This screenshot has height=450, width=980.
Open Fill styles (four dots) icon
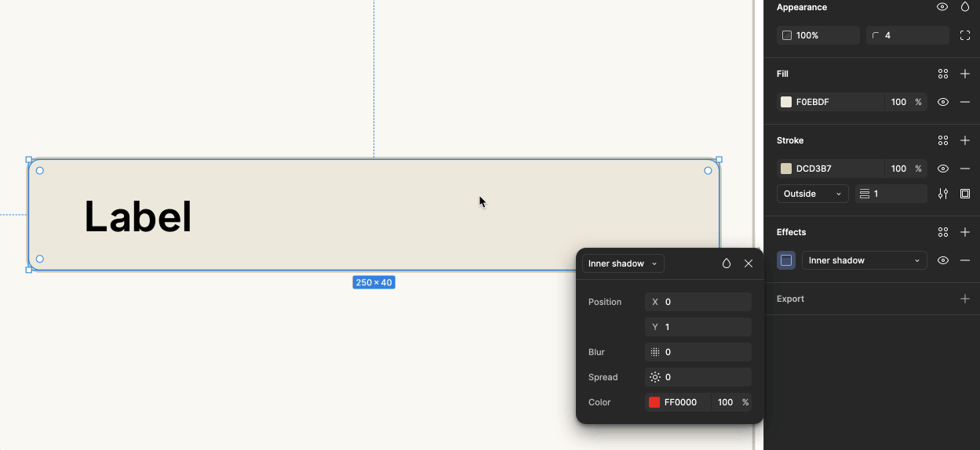[943, 74]
